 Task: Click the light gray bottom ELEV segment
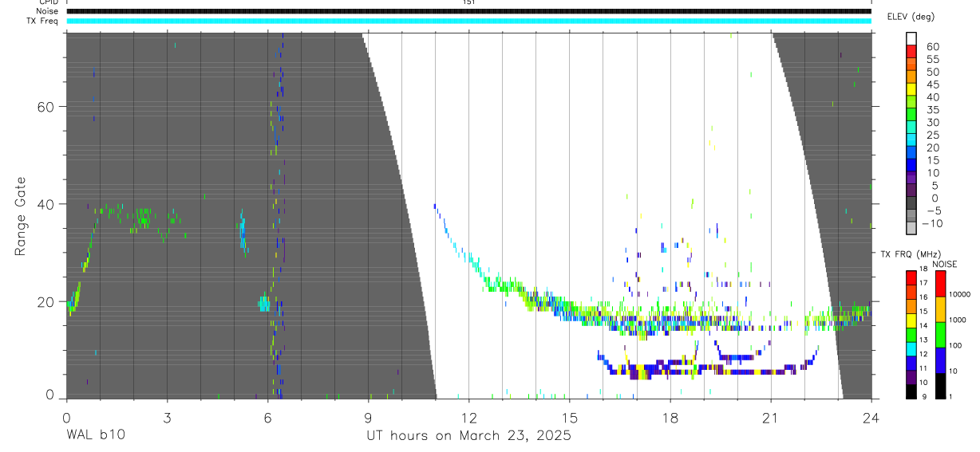[x=911, y=227]
